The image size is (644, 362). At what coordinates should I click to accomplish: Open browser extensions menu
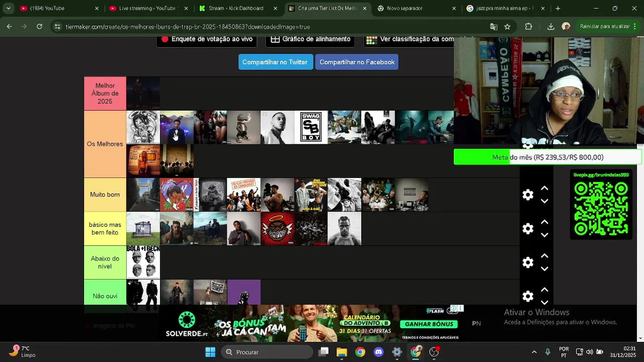528,26
